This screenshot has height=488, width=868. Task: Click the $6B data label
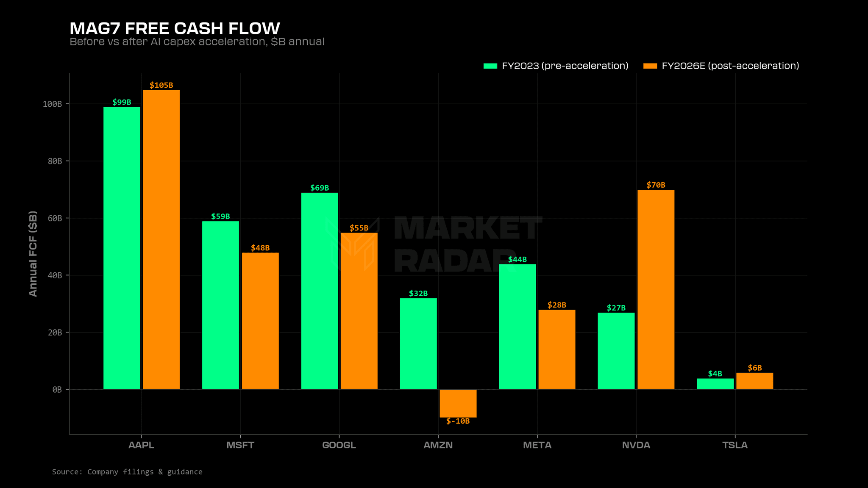click(x=755, y=368)
